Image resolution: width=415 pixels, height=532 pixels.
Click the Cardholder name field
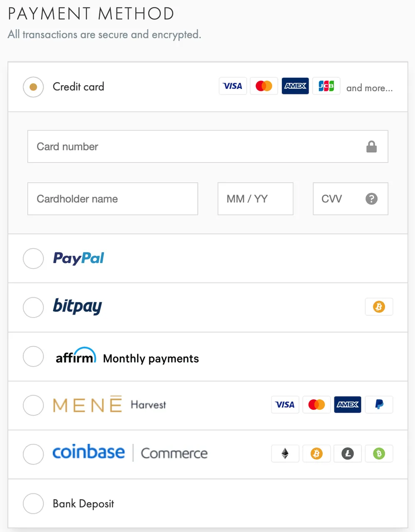113,199
